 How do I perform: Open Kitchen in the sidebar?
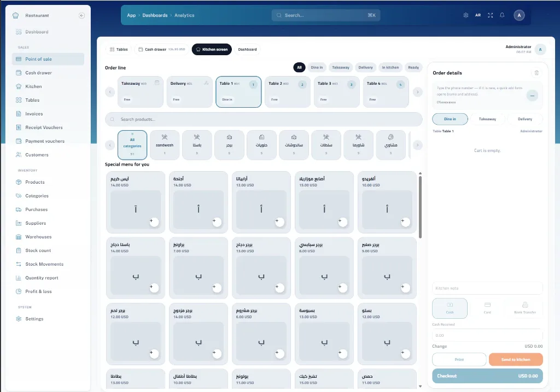coord(48,86)
